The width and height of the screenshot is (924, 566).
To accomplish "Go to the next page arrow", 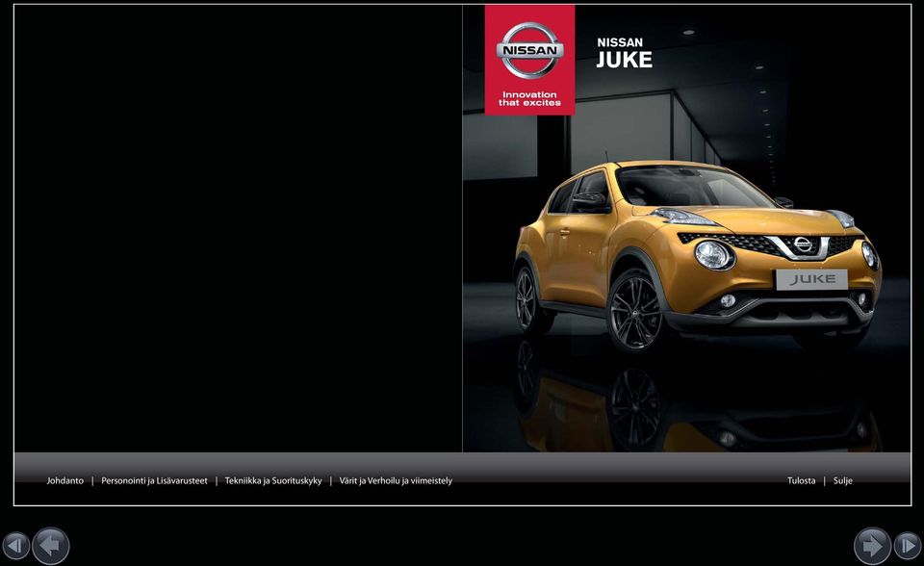I will pos(872,546).
